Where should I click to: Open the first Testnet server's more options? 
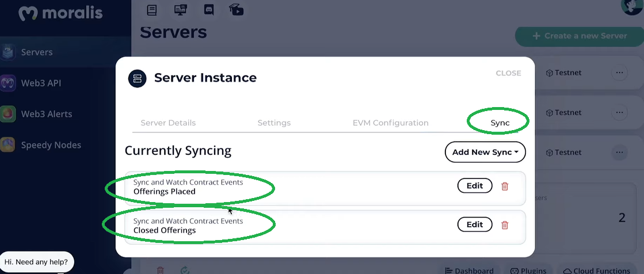[619, 73]
